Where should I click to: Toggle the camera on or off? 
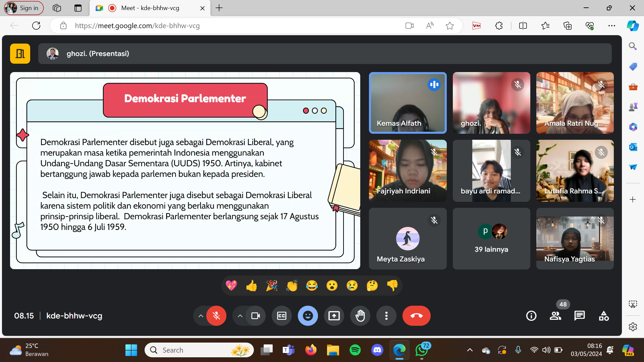coord(256,316)
